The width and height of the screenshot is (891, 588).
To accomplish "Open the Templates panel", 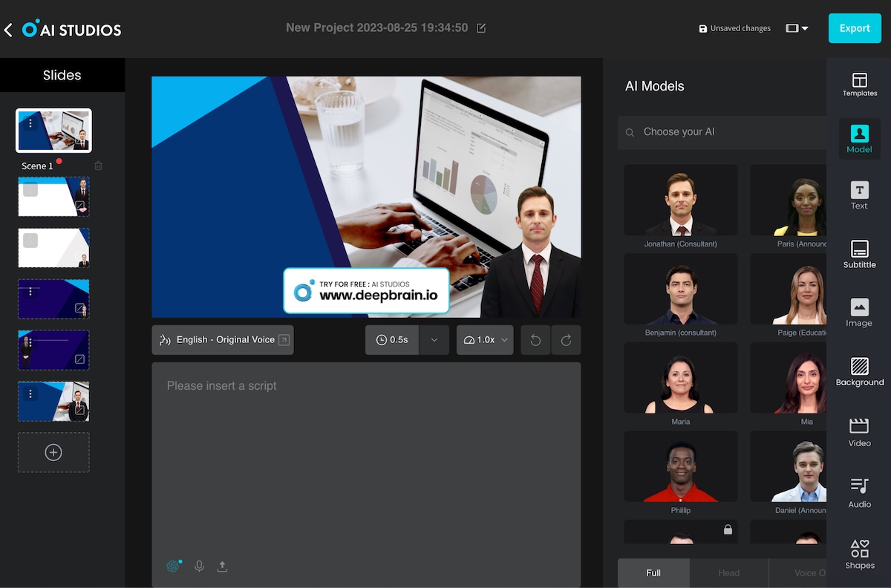I will 859,85.
